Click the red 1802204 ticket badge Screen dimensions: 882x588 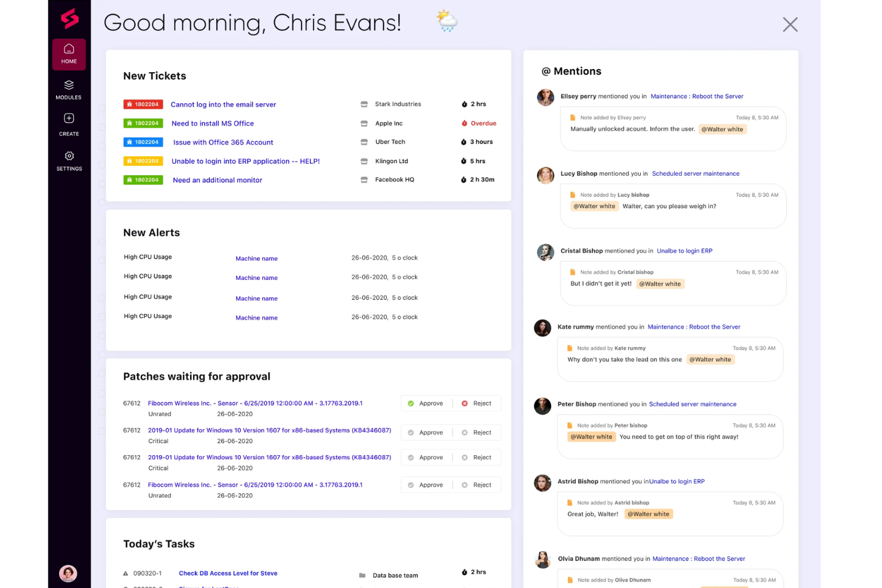coord(143,104)
